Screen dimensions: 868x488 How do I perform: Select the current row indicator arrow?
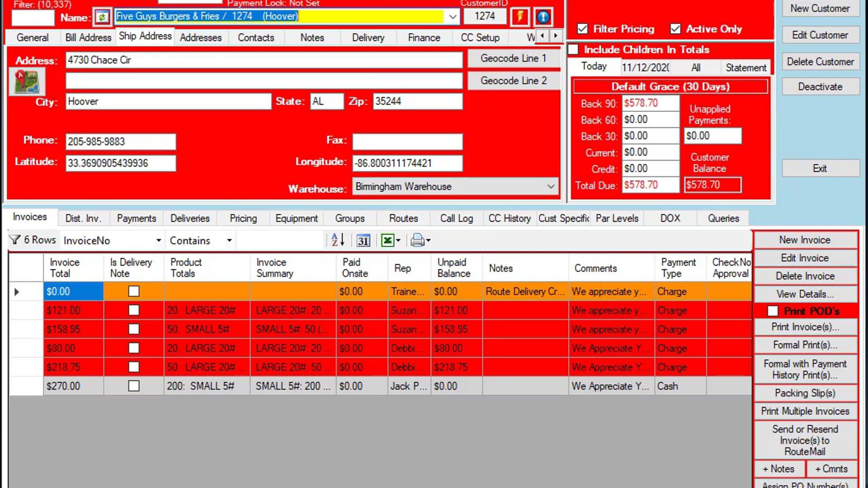pos(17,292)
